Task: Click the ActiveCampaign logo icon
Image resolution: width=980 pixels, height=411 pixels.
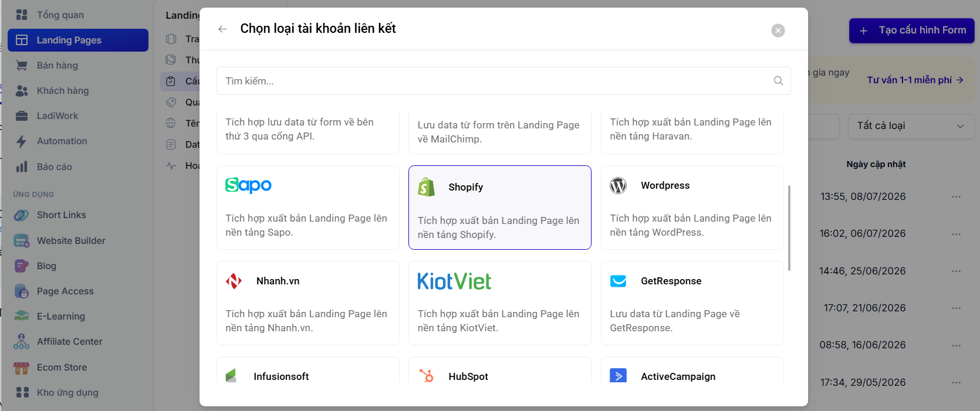Action: pos(619,375)
